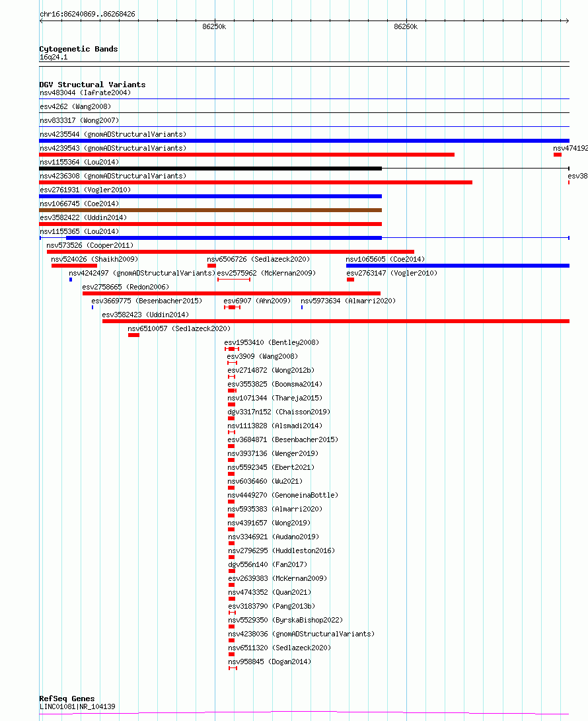Click the 86260k ruler tick label

[x=406, y=26]
